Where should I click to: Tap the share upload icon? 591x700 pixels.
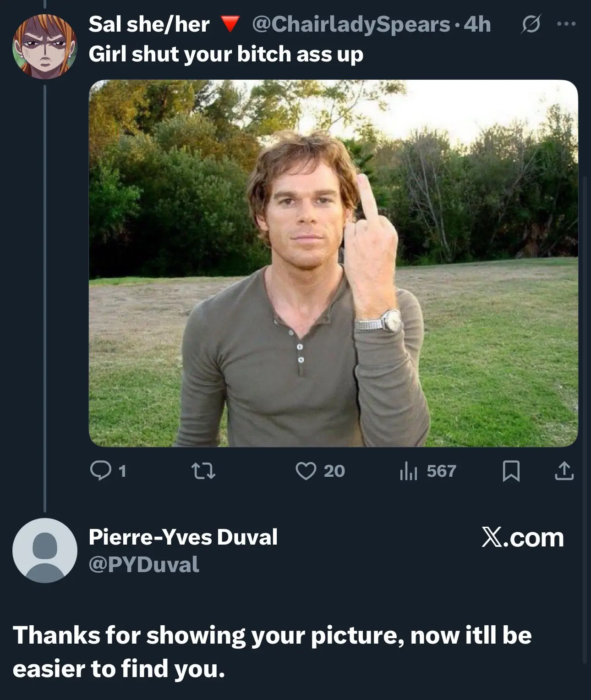click(x=564, y=471)
